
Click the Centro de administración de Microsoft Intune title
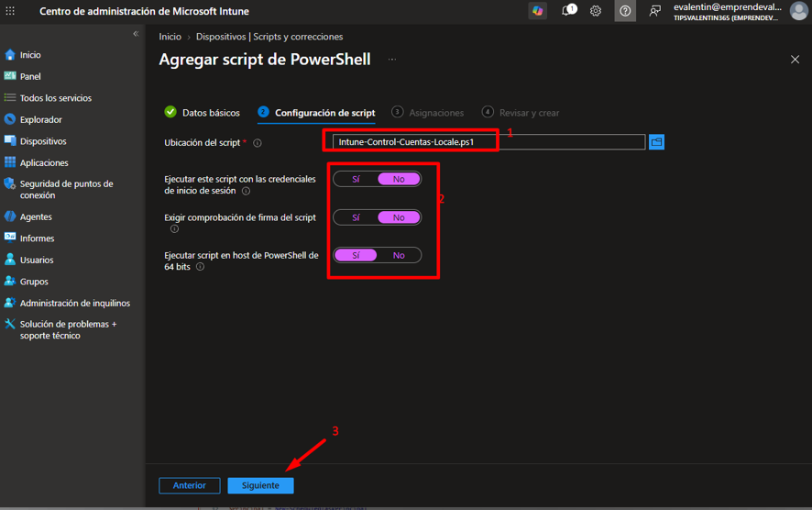click(144, 11)
